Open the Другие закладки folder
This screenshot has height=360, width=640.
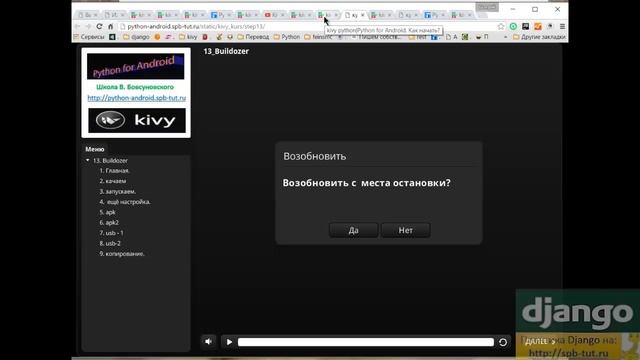point(539,37)
